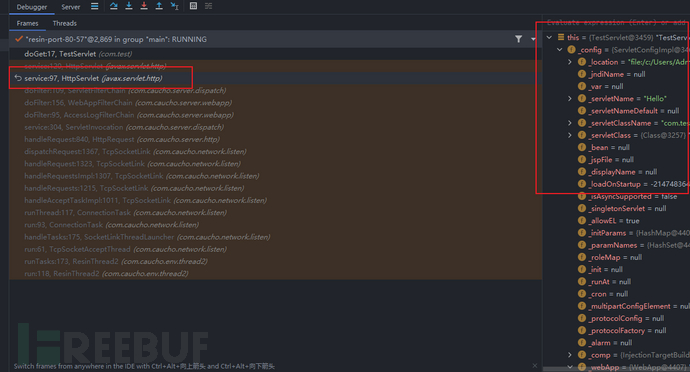Click the drop frame arrow icon on service:97
The height and width of the screenshot is (372, 690).
point(18,78)
